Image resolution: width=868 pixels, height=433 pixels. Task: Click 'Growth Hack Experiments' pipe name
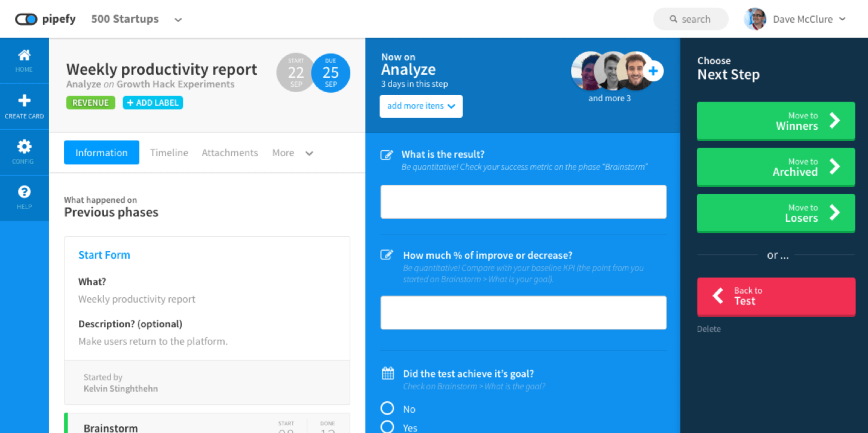(x=176, y=84)
